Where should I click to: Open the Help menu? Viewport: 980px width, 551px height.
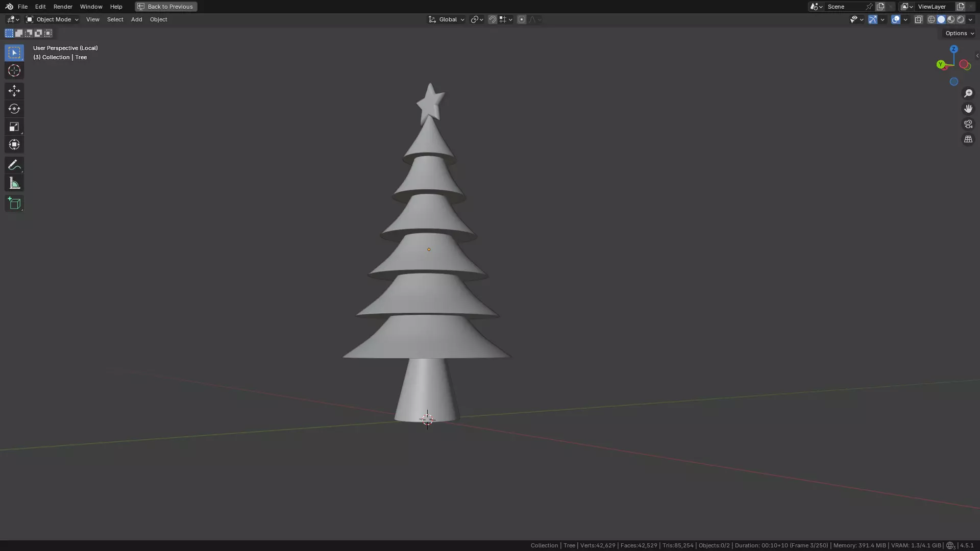[x=116, y=7]
